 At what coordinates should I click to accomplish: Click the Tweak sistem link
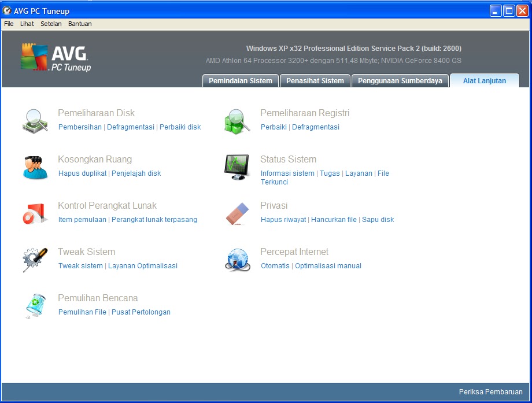(x=80, y=265)
